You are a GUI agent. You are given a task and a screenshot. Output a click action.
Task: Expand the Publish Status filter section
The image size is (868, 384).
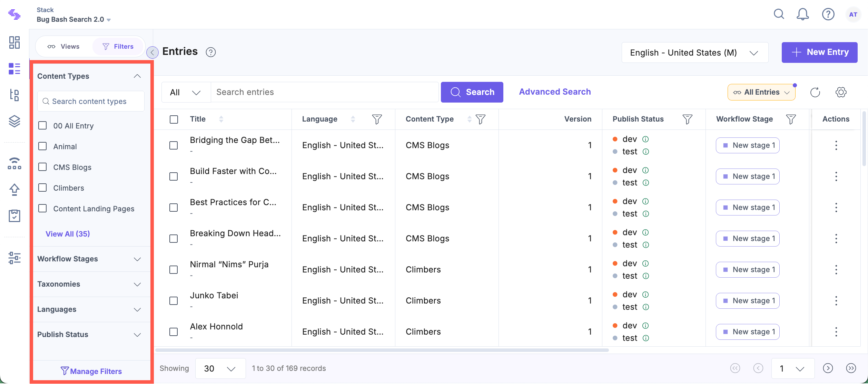coord(137,335)
